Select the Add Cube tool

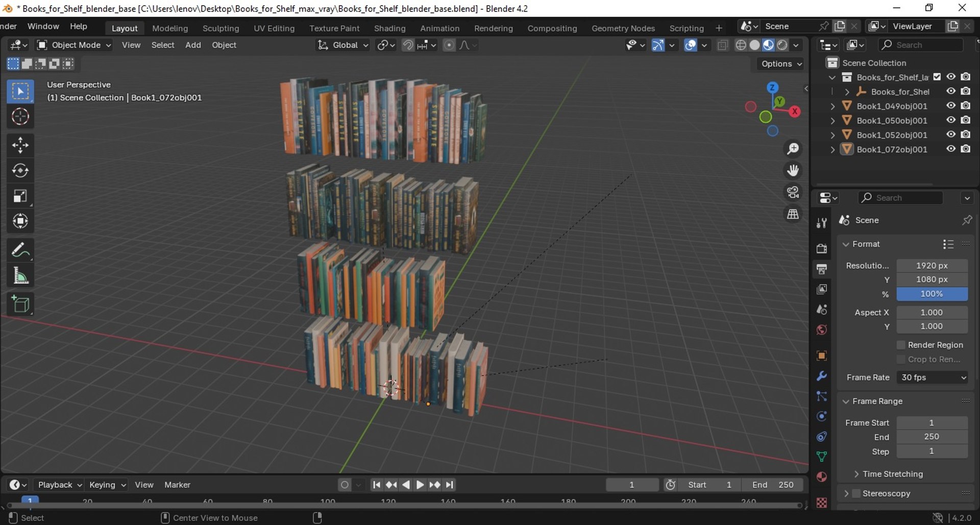pyautogui.click(x=20, y=304)
